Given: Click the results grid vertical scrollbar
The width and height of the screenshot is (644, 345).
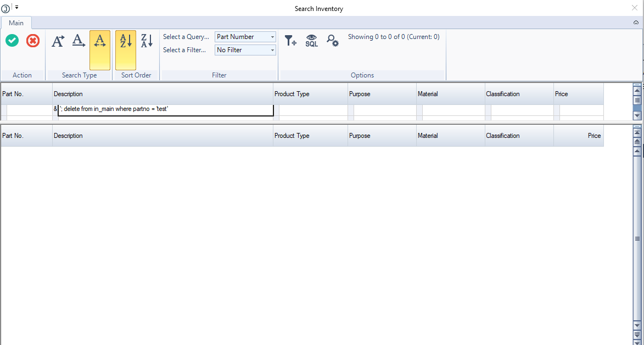Looking at the screenshot, I should pyautogui.click(x=637, y=238).
